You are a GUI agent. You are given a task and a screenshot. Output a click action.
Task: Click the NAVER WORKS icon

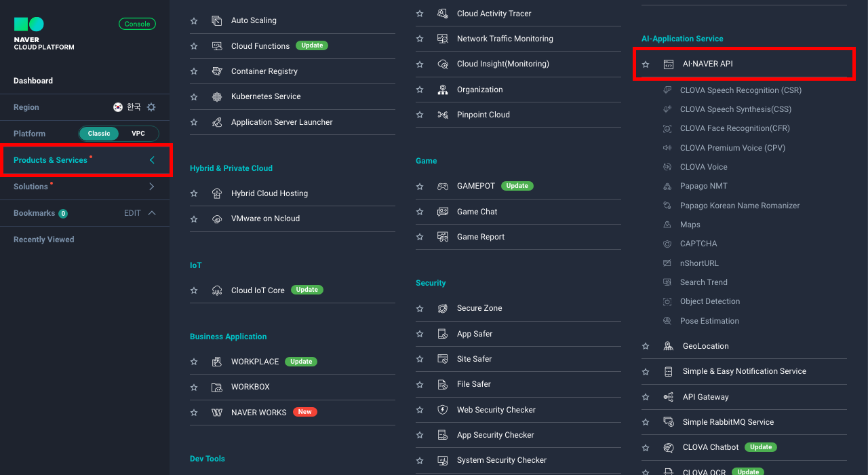click(217, 413)
